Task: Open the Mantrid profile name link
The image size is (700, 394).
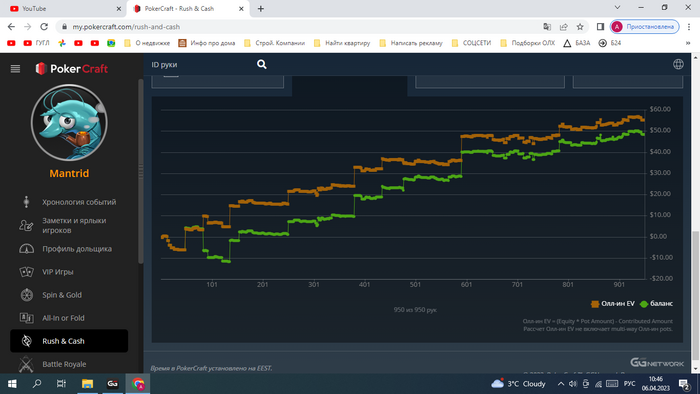Action: (x=69, y=173)
